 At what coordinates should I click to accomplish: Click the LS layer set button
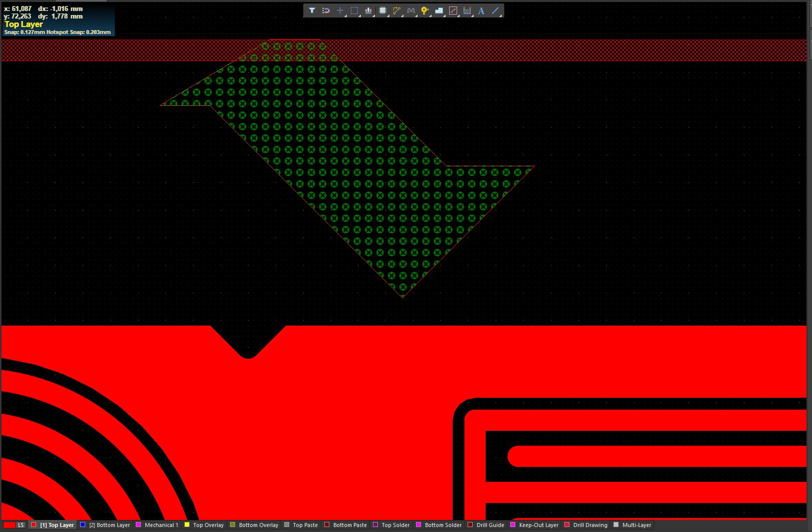pos(21,525)
